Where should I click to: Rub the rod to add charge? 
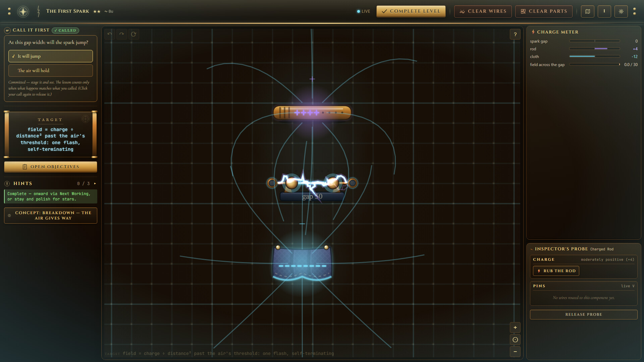(556, 271)
